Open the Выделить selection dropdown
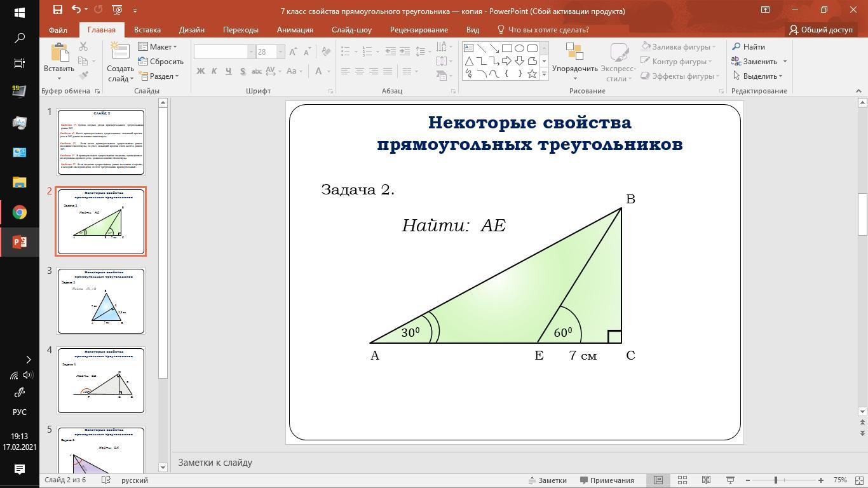Image resolution: width=868 pixels, height=488 pixels. pos(757,76)
